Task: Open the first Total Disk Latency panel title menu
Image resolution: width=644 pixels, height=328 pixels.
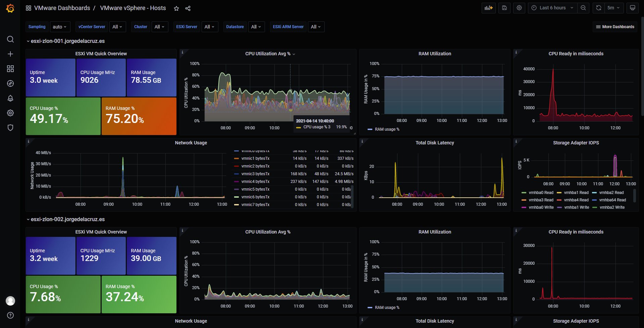Action: click(x=435, y=143)
